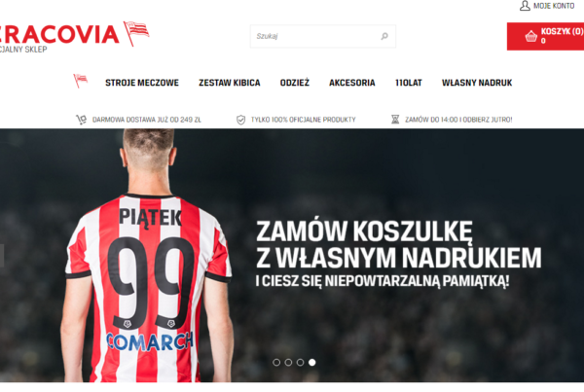584x392 pixels.
Task: Open the Stroje Meczowe menu
Action: click(x=142, y=83)
